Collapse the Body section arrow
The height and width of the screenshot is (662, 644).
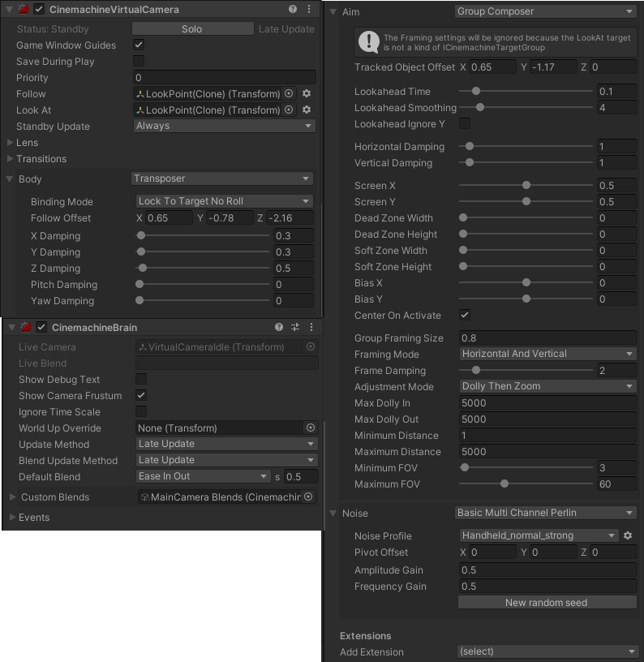[x=9, y=179]
